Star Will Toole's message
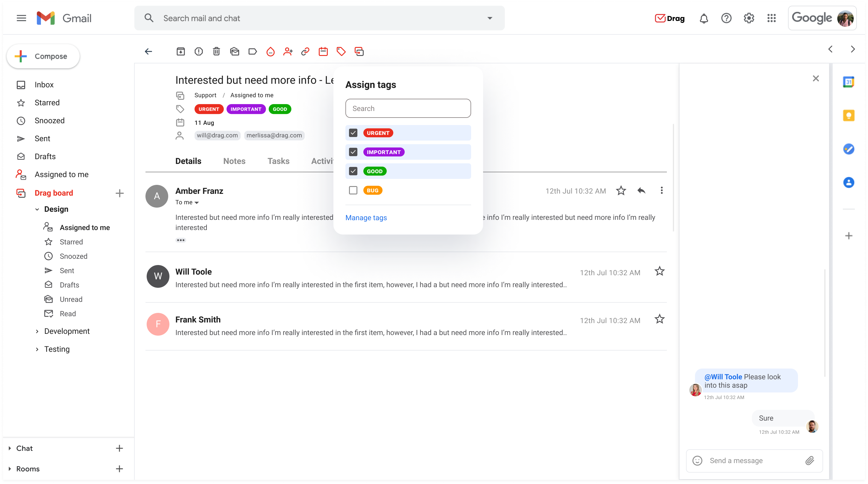 tap(659, 271)
